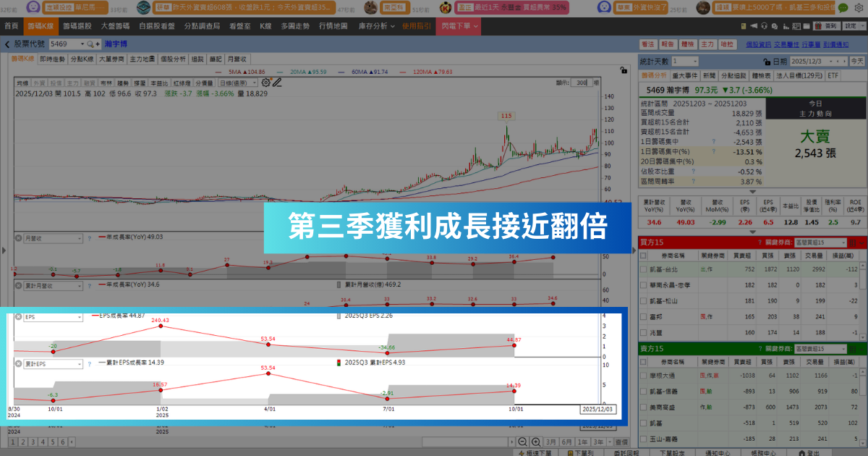Switch to the 法人目標(129元) tab
This screenshot has width=868, height=456.
click(x=799, y=75)
